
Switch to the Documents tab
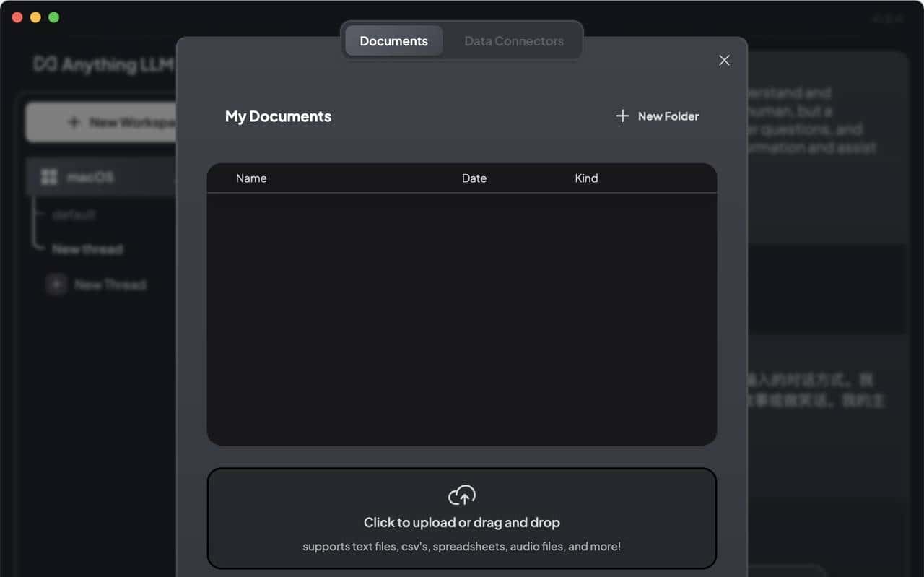point(393,41)
